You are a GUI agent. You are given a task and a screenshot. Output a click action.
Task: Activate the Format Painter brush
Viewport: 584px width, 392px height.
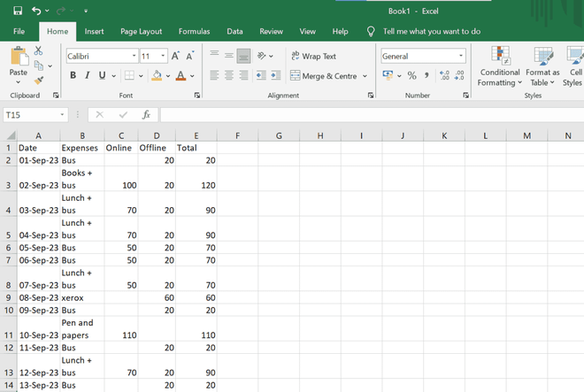click(x=39, y=81)
